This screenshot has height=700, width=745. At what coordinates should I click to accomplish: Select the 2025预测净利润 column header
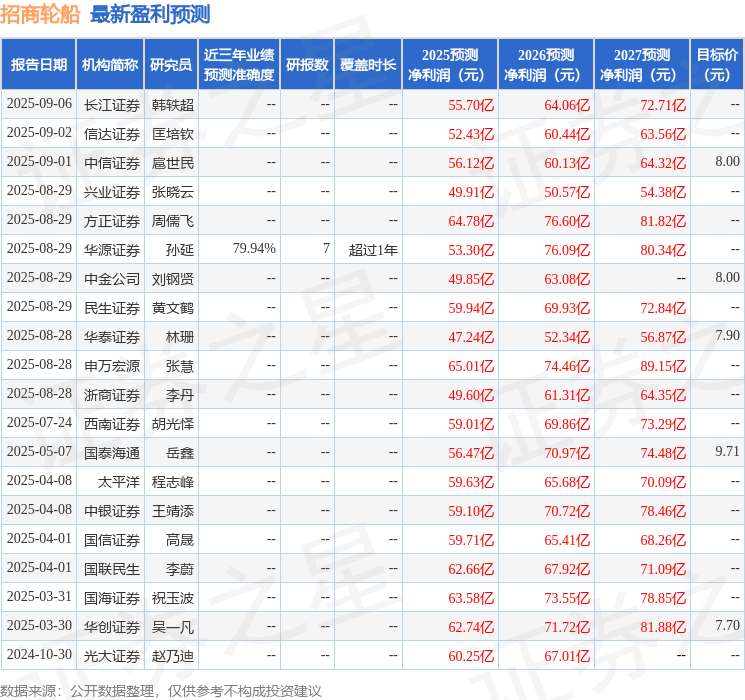click(x=450, y=65)
